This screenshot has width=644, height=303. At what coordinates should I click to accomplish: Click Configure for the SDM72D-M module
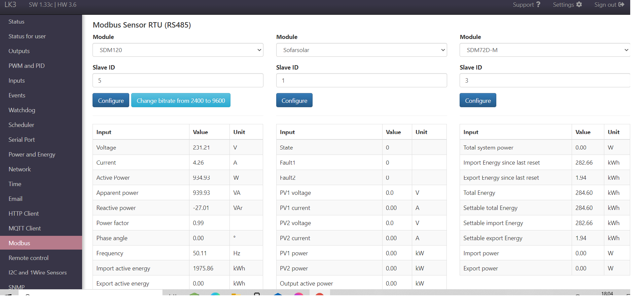click(x=477, y=100)
